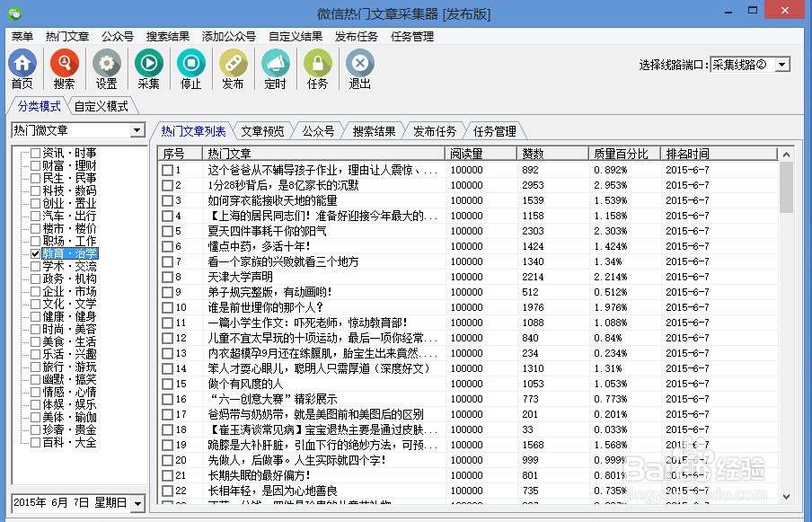Screen dimensions: 812x522
Task: Click the date field 2015年 6月 7日
Action: 70,503
